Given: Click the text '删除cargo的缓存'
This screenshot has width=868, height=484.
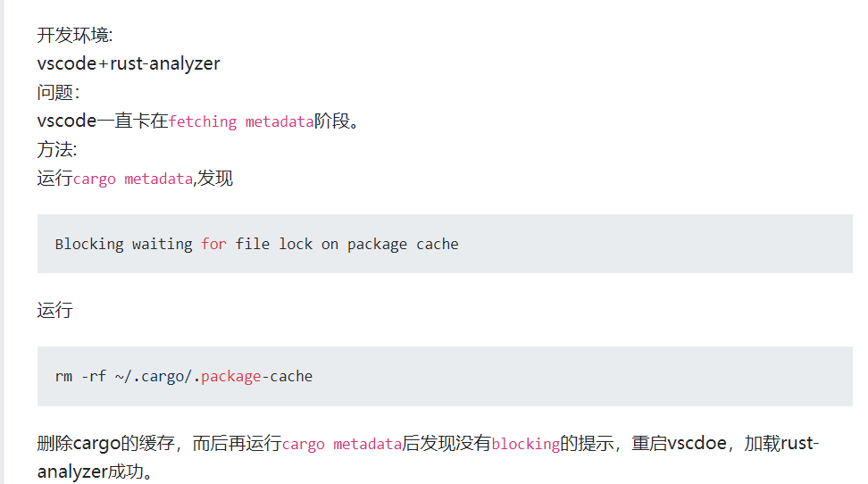Looking at the screenshot, I should pyautogui.click(x=105, y=444).
